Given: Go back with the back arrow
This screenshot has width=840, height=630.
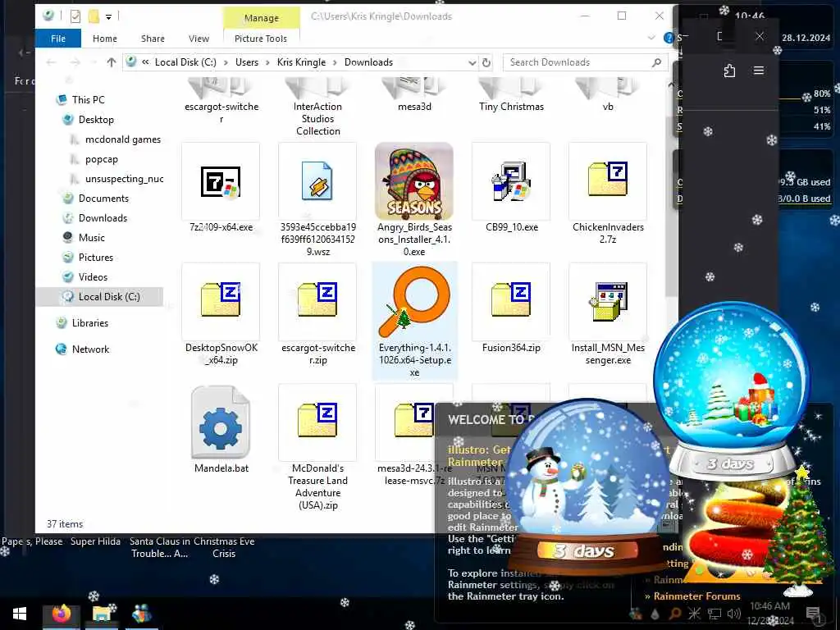Looking at the screenshot, I should point(52,62).
